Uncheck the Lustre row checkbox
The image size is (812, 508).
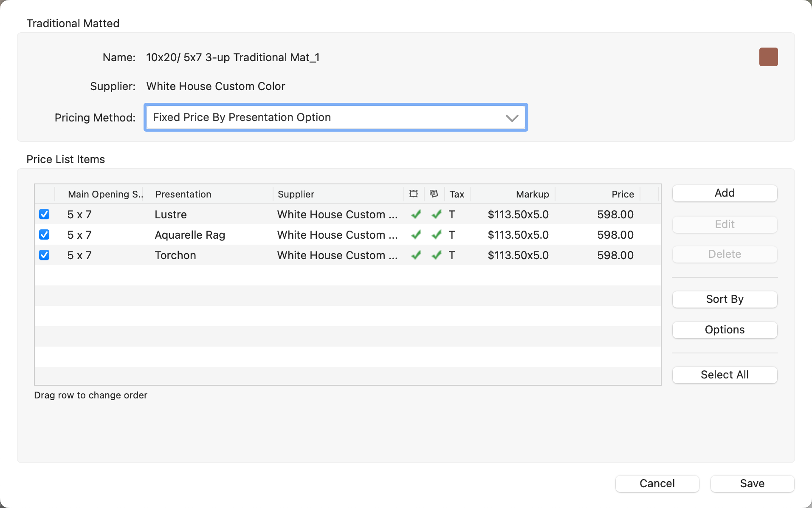pos(44,214)
